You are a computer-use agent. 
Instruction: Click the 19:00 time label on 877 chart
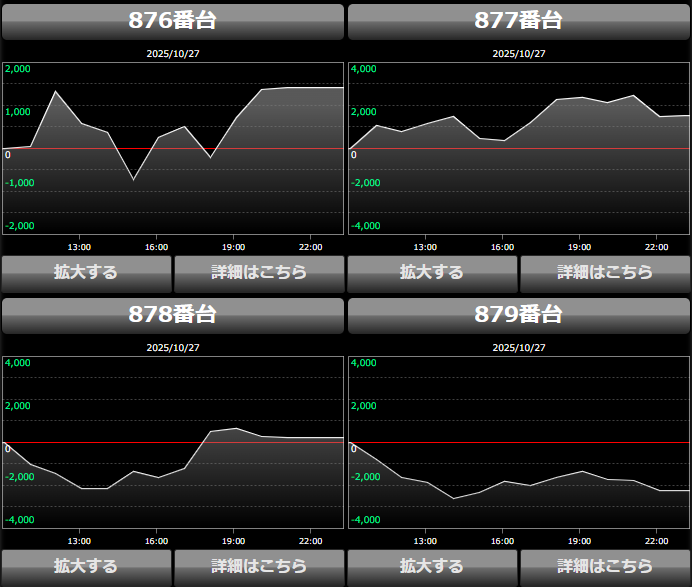tap(579, 247)
